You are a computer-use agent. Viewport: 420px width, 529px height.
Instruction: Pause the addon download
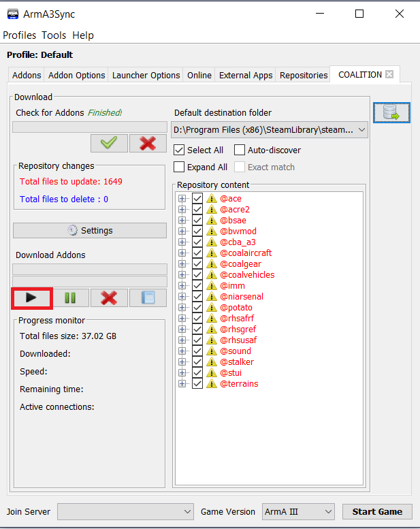click(70, 298)
